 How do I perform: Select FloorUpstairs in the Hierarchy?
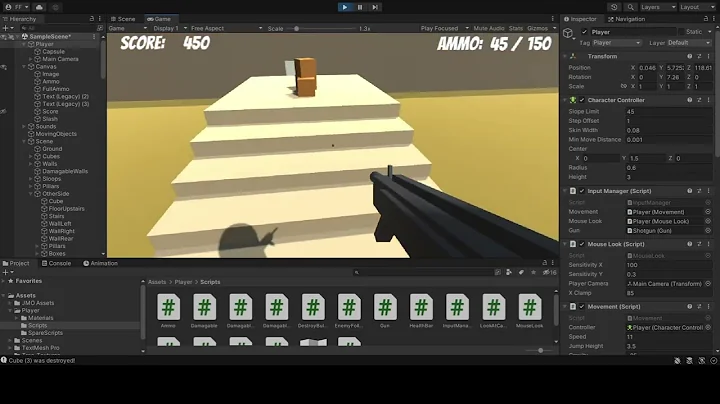(x=67, y=208)
